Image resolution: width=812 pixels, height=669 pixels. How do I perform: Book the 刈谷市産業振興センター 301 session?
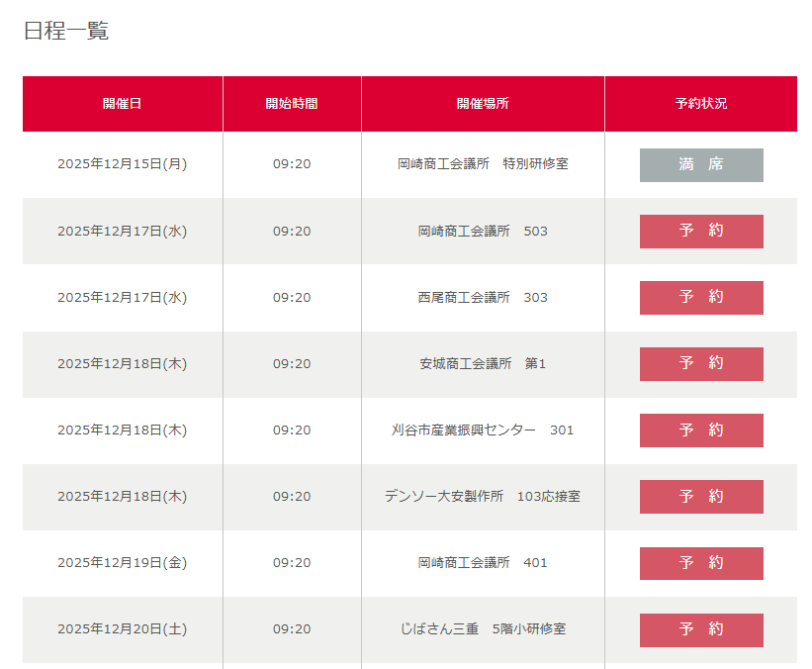pos(700,430)
